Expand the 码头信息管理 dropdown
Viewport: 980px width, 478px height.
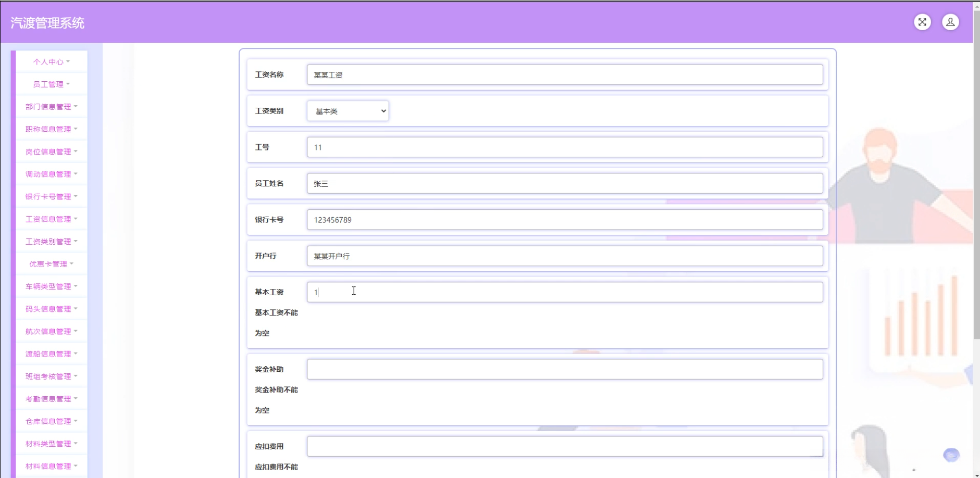[x=52, y=309]
